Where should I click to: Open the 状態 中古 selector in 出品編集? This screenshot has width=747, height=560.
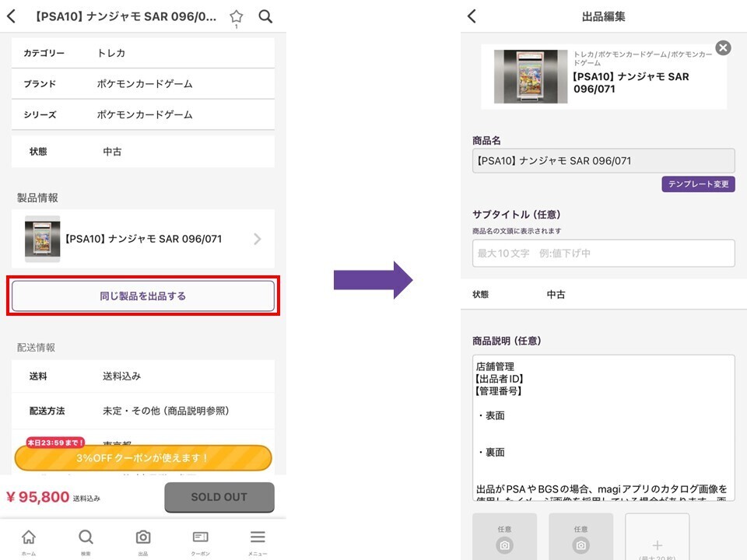(x=603, y=294)
